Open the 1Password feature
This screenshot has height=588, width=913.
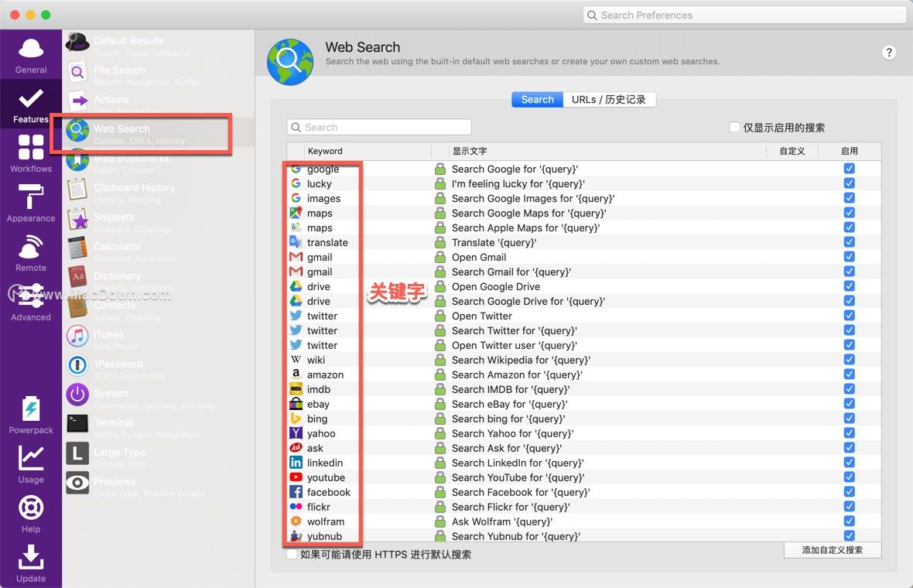(x=159, y=369)
